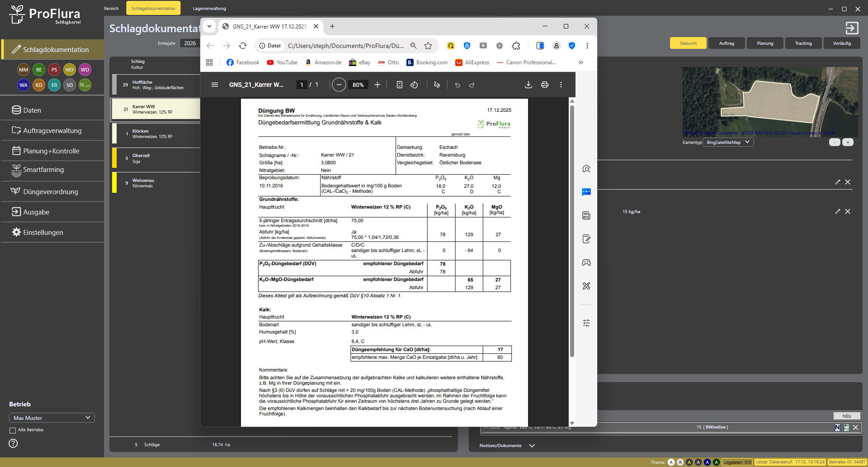Toggle the Gebucht status filter
868x467 pixels.
[x=688, y=43]
